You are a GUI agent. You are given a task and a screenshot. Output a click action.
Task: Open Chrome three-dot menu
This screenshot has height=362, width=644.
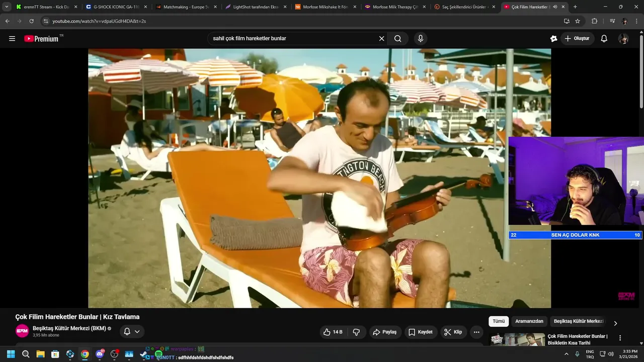tap(637, 21)
